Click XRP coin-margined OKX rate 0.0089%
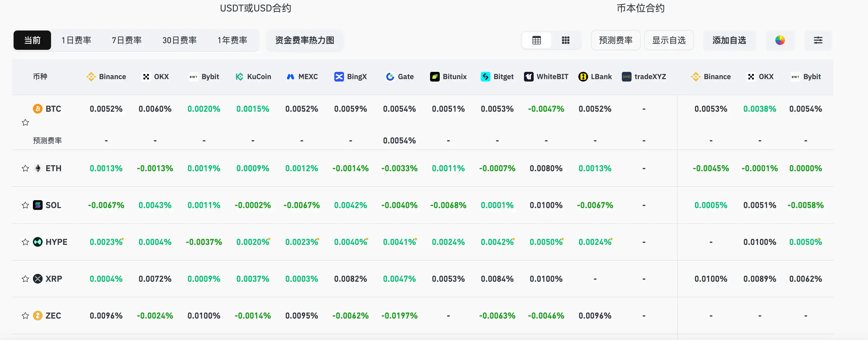Image resolution: width=868 pixels, height=340 pixels. coord(760,279)
